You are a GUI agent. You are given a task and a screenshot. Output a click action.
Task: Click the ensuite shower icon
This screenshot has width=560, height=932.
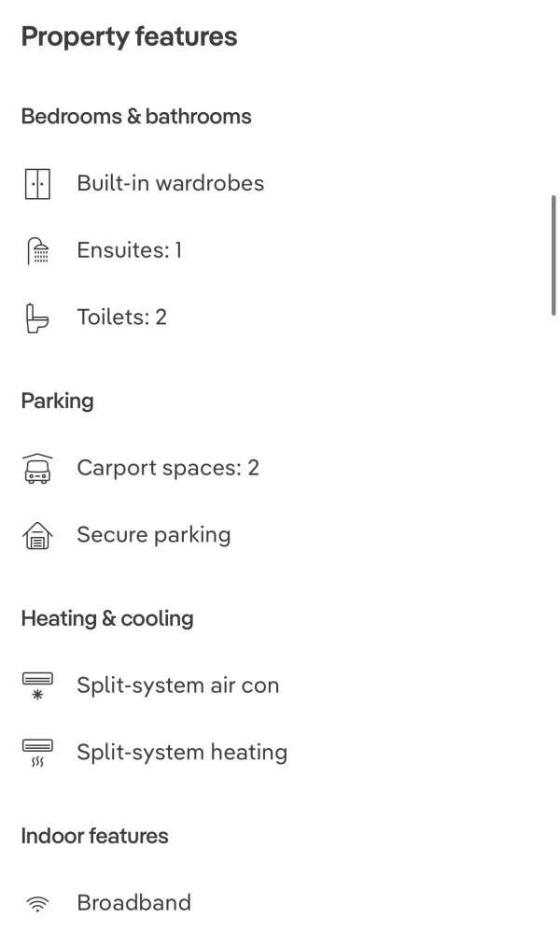tap(38, 250)
